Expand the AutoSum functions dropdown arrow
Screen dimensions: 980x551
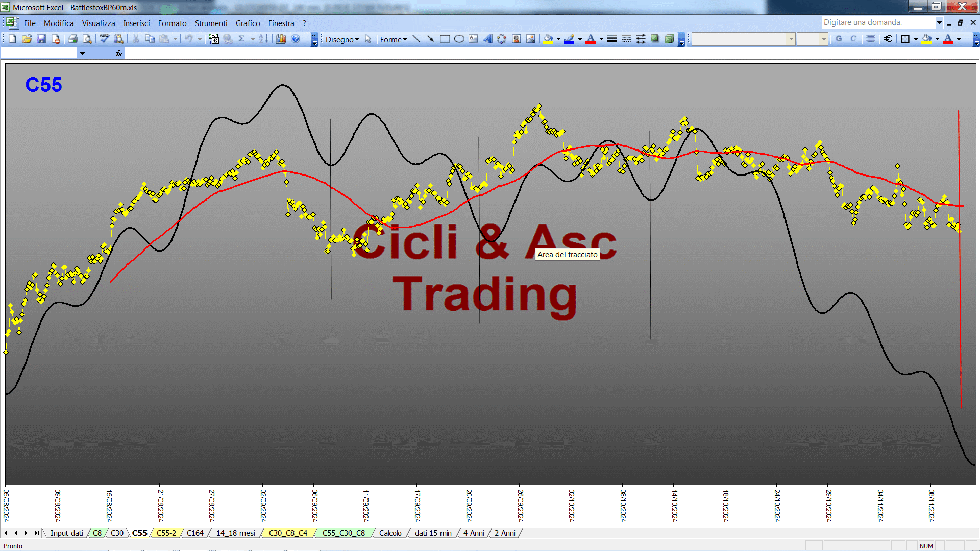[253, 39]
